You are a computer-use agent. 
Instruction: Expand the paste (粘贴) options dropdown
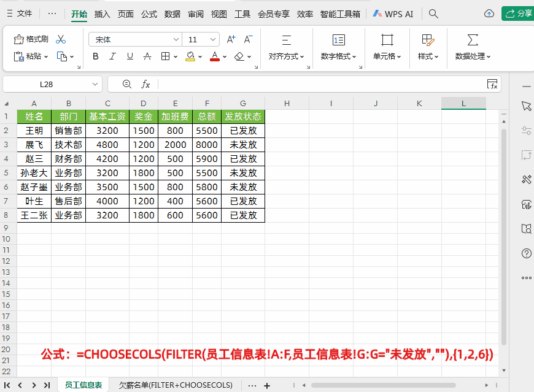coord(46,57)
